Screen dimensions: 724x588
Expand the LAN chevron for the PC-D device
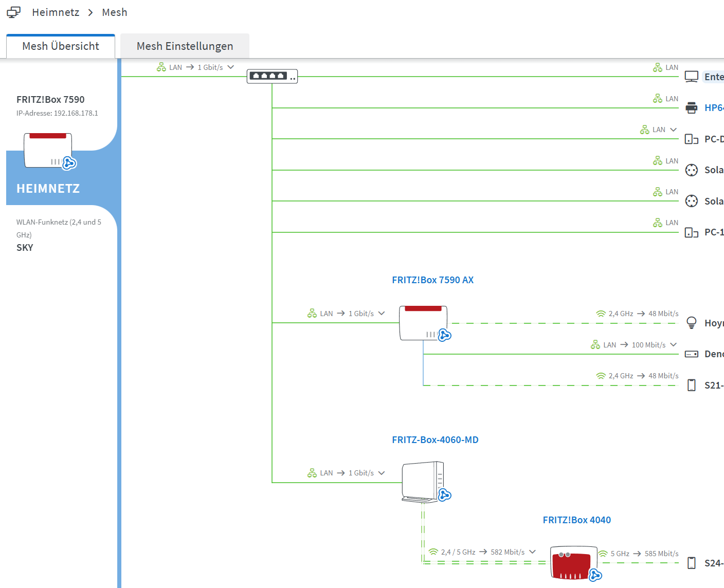[x=674, y=130]
